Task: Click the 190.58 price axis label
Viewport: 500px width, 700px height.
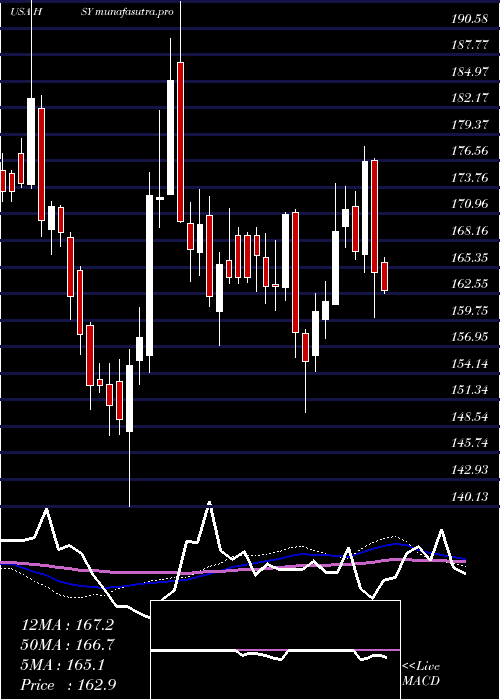Action: (468, 19)
